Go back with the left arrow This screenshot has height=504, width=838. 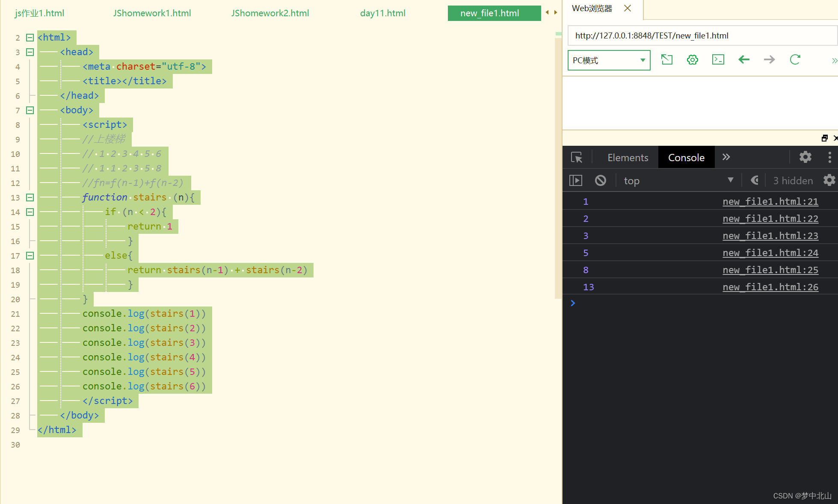(744, 59)
